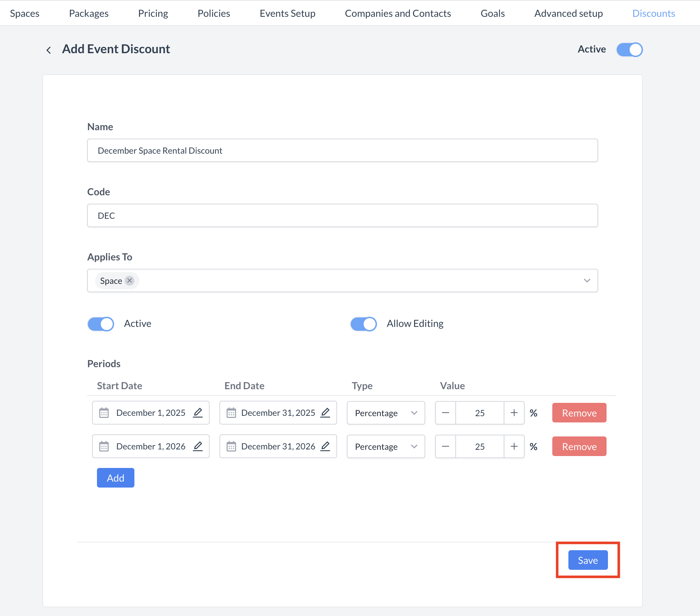Viewport: 700px width, 616px height.
Task: Open the second period's Percentage type dropdown
Action: 386,447
